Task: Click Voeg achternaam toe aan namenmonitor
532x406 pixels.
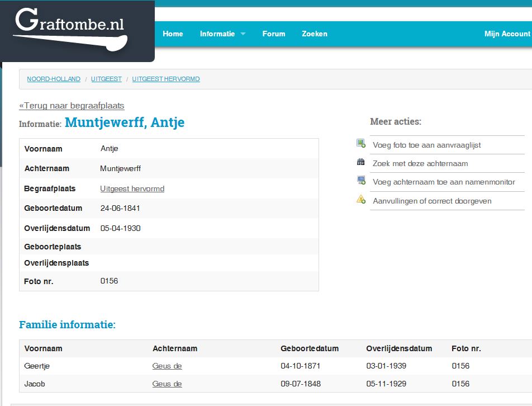Action: click(444, 182)
